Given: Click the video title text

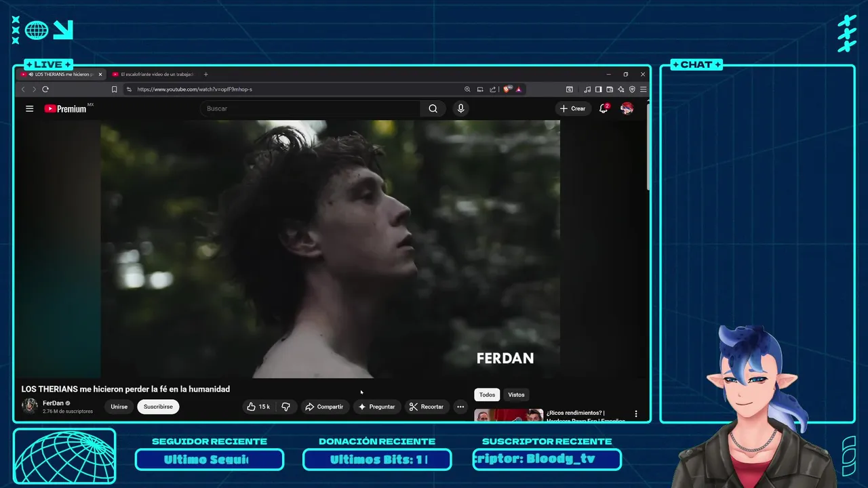Looking at the screenshot, I should (125, 389).
